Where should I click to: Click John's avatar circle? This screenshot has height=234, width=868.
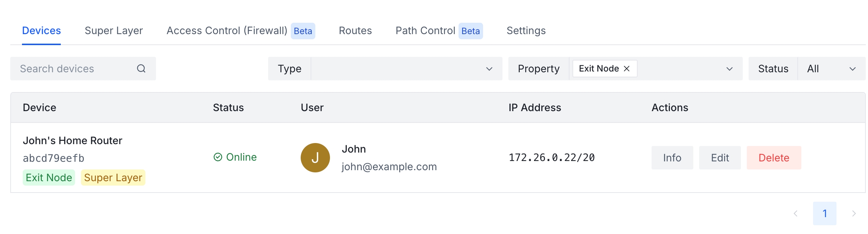click(315, 158)
